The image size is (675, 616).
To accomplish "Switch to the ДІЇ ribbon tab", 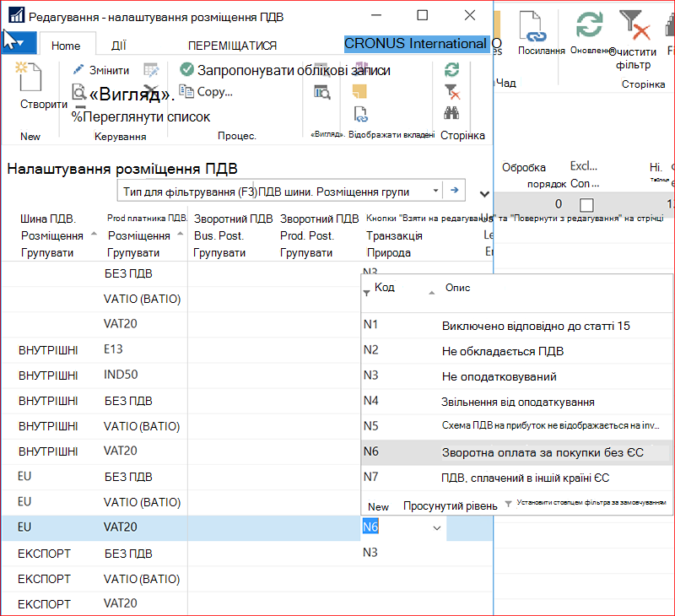I will coord(118,46).
